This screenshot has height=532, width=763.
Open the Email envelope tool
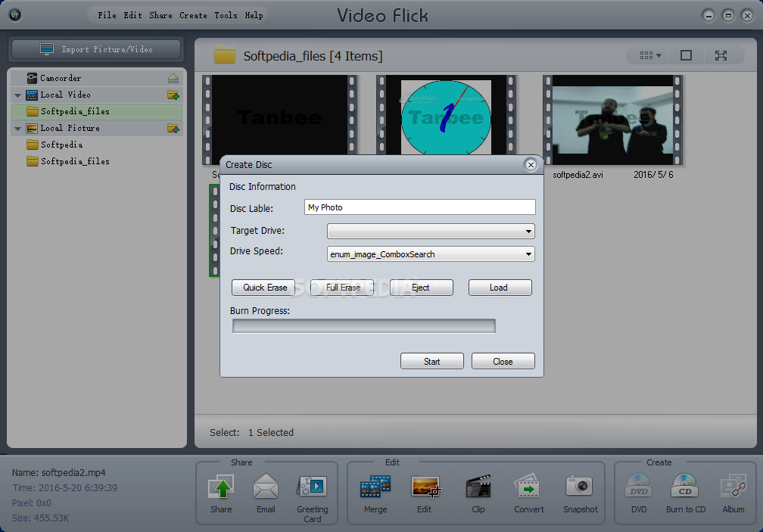(266, 487)
